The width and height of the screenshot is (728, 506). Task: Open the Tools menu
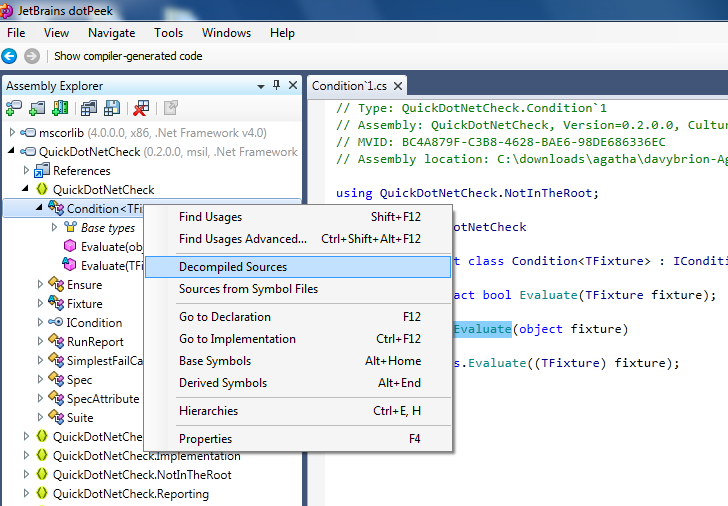click(x=169, y=33)
